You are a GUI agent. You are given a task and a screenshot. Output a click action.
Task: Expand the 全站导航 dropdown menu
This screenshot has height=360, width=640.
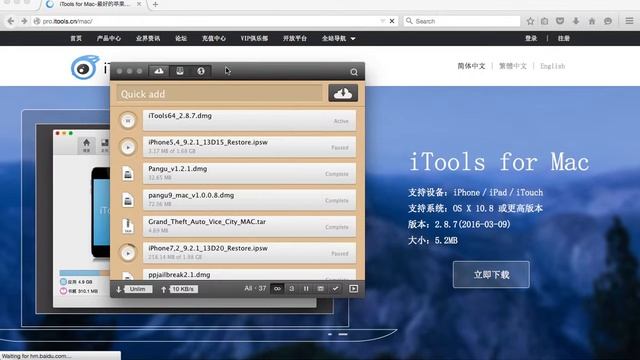338,38
